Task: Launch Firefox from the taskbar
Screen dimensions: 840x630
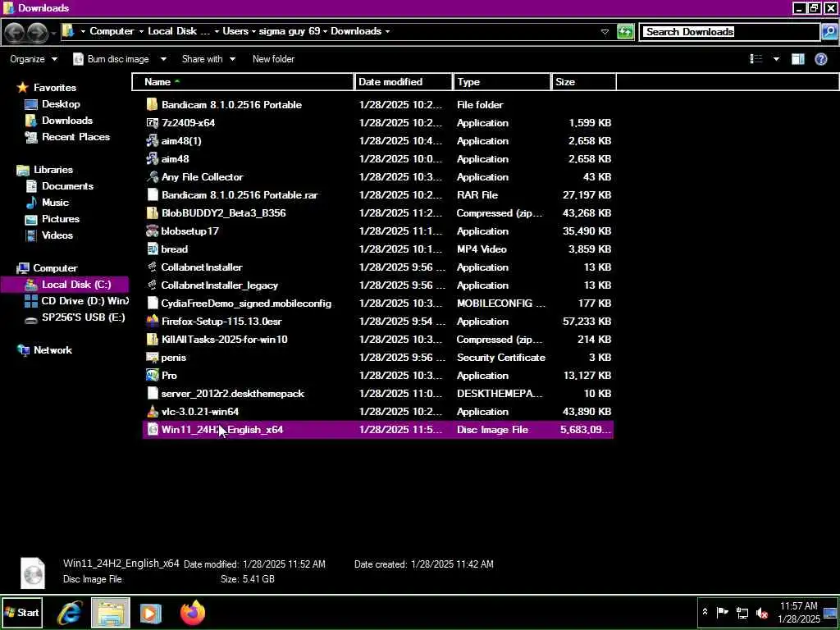Action: pyautogui.click(x=193, y=612)
